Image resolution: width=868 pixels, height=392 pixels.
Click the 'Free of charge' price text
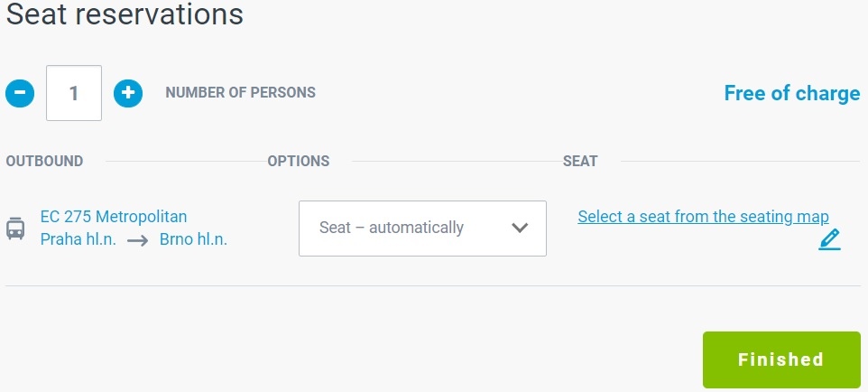pos(791,93)
